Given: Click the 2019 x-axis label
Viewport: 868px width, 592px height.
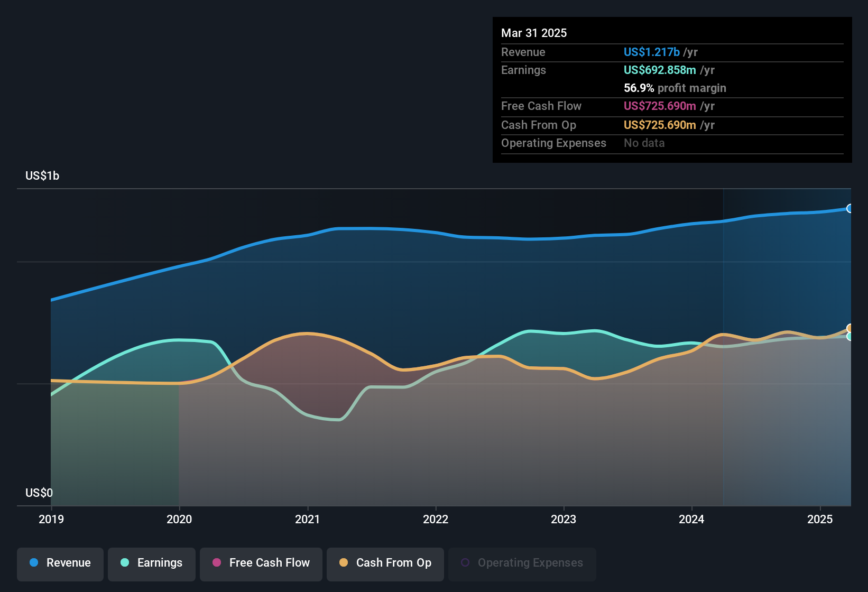Looking at the screenshot, I should click(51, 519).
